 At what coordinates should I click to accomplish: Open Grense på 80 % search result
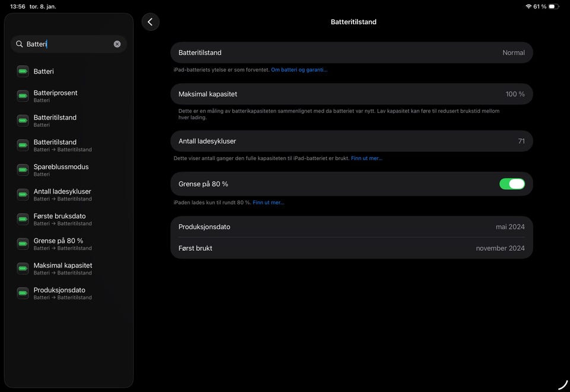58,243
